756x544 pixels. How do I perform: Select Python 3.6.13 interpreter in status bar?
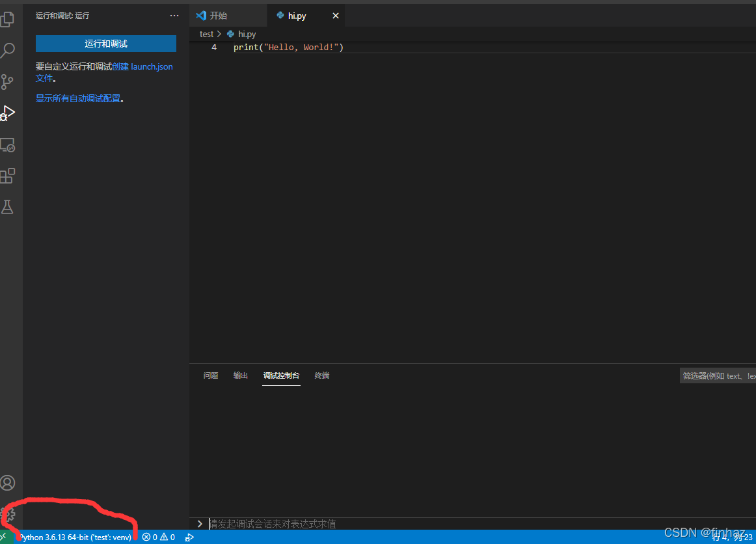point(75,537)
